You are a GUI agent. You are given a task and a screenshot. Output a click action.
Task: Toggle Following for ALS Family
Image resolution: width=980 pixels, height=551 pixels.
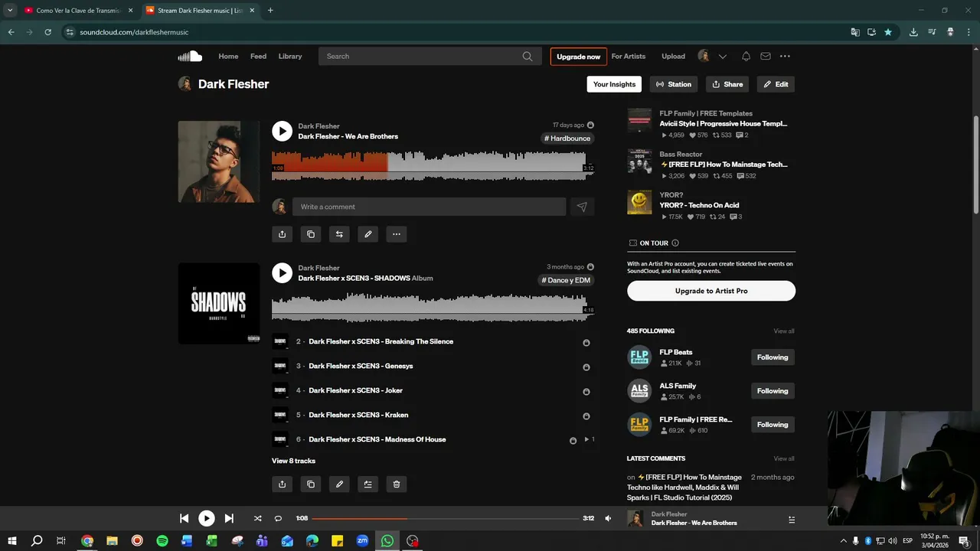pos(773,391)
